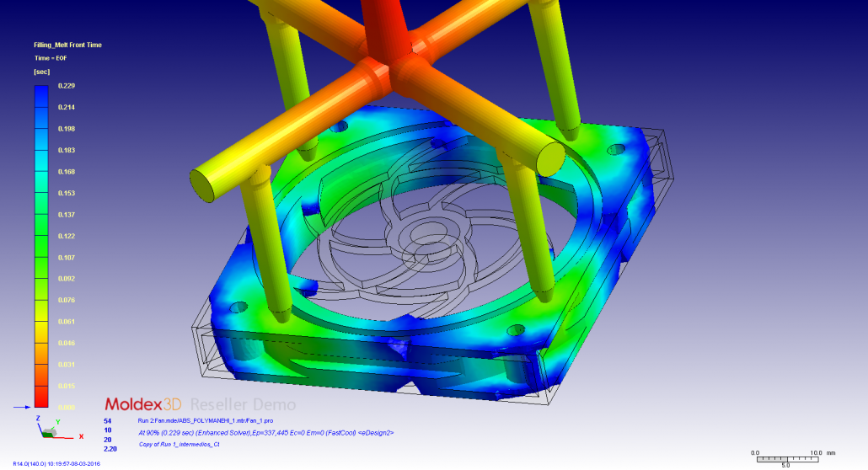Click the Time = EOF label
868x470 pixels.
click(49, 58)
